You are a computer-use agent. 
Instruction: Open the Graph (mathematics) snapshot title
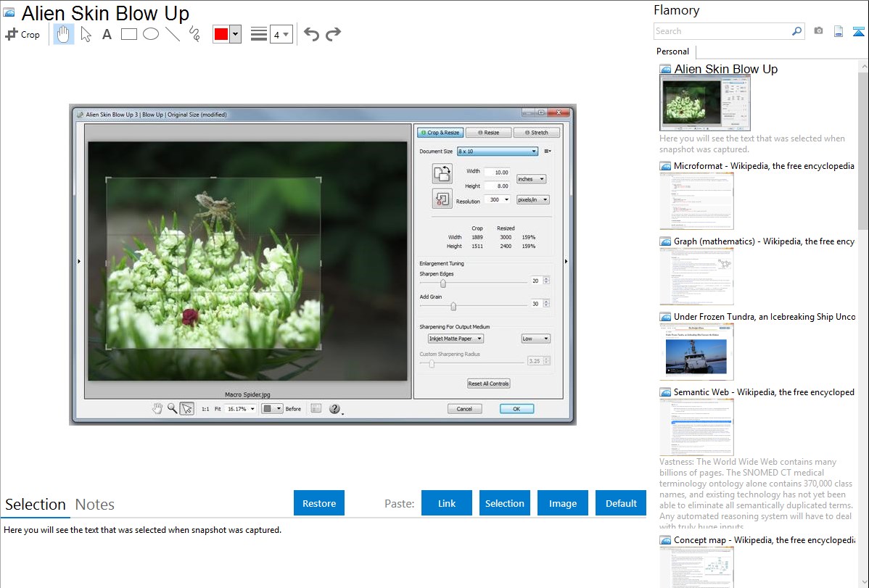(764, 241)
